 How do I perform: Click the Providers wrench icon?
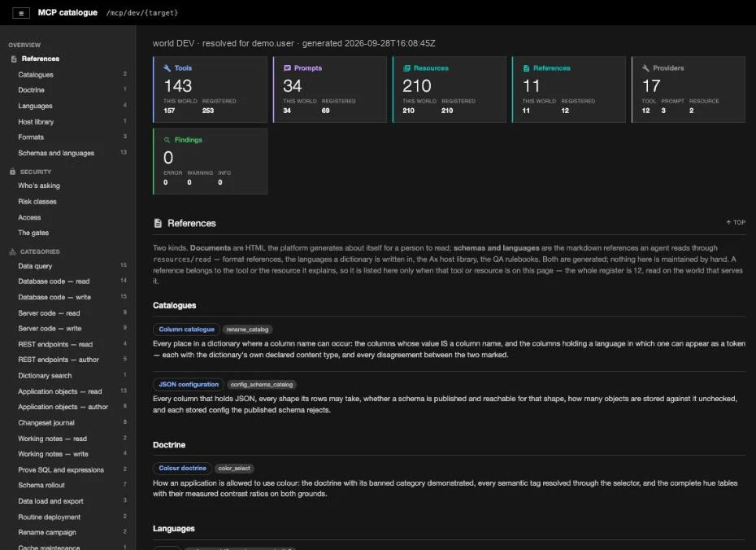pyautogui.click(x=645, y=68)
